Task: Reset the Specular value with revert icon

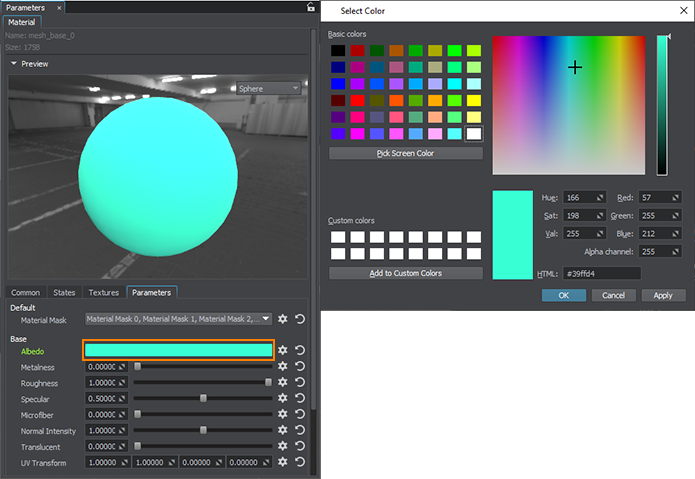Action: [300, 399]
